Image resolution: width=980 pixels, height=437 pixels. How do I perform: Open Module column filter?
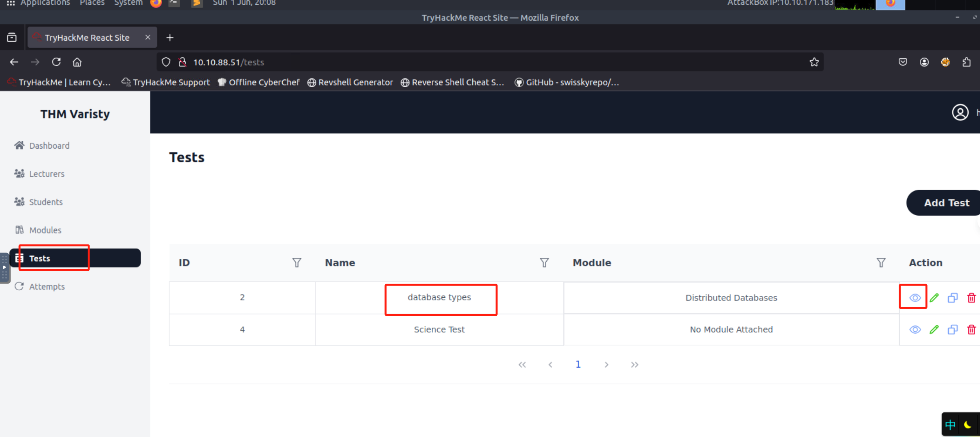pyautogui.click(x=881, y=263)
